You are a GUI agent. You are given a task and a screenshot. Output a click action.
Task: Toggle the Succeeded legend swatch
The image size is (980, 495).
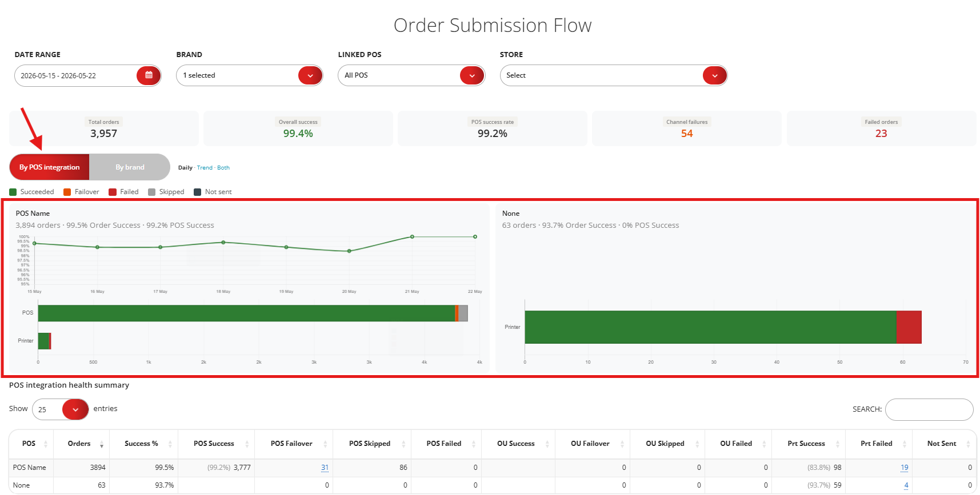(x=13, y=192)
